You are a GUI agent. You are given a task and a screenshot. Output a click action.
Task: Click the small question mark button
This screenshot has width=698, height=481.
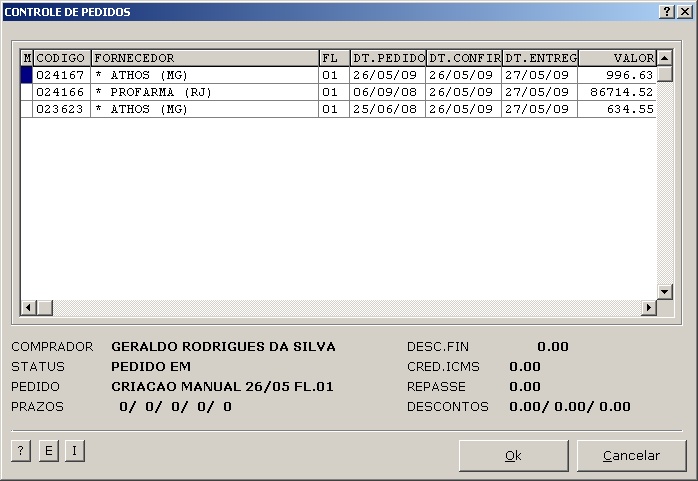tap(20, 451)
